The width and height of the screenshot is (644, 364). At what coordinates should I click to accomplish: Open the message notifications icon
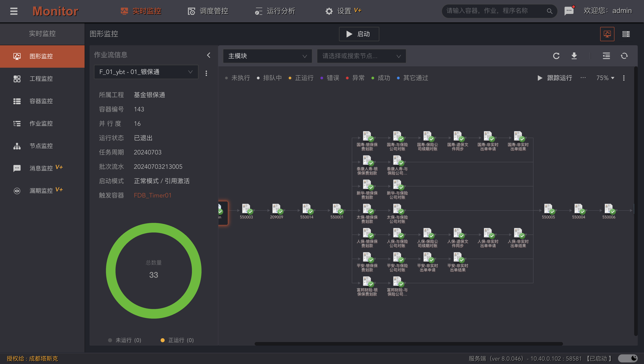[569, 11]
